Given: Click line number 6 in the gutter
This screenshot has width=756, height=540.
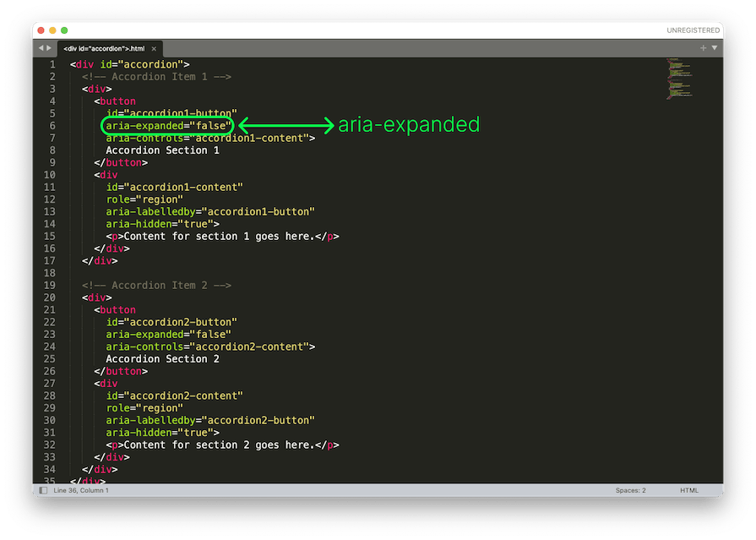Looking at the screenshot, I should (x=52, y=125).
